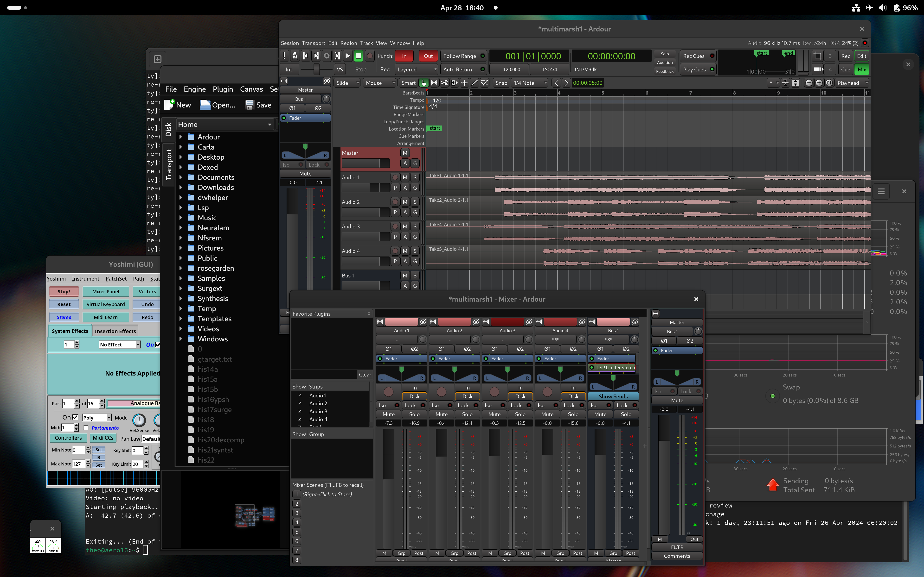
Task: Adjust the shuttle speed slider
Action: 316,69
